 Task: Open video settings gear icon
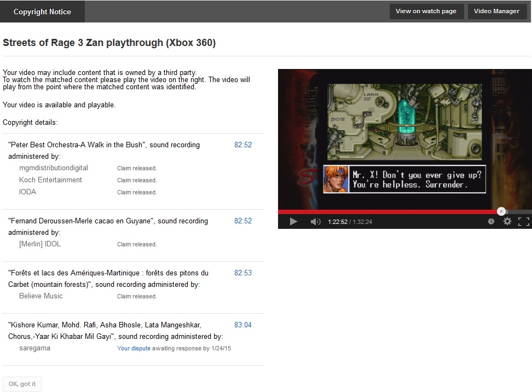[507, 222]
